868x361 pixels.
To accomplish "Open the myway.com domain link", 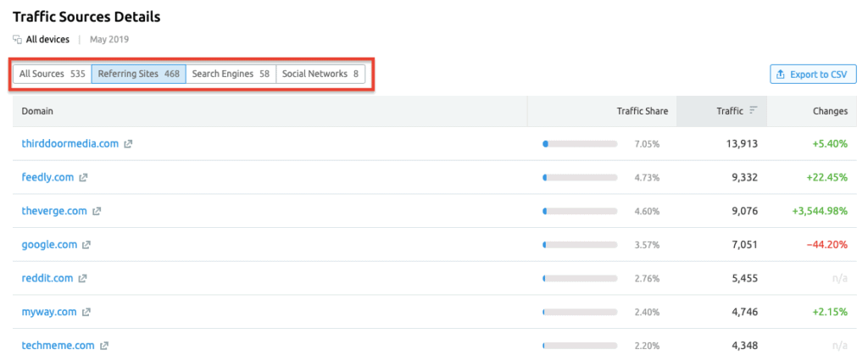I will click(x=48, y=313).
